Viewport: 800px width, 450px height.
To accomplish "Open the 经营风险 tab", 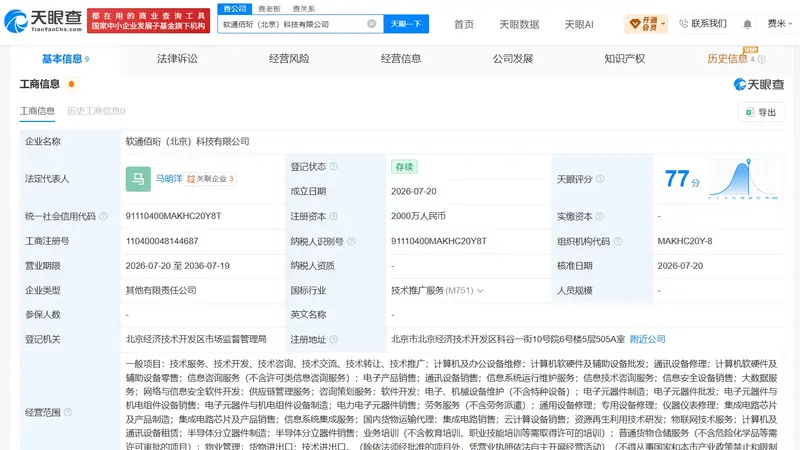I will 289,59.
